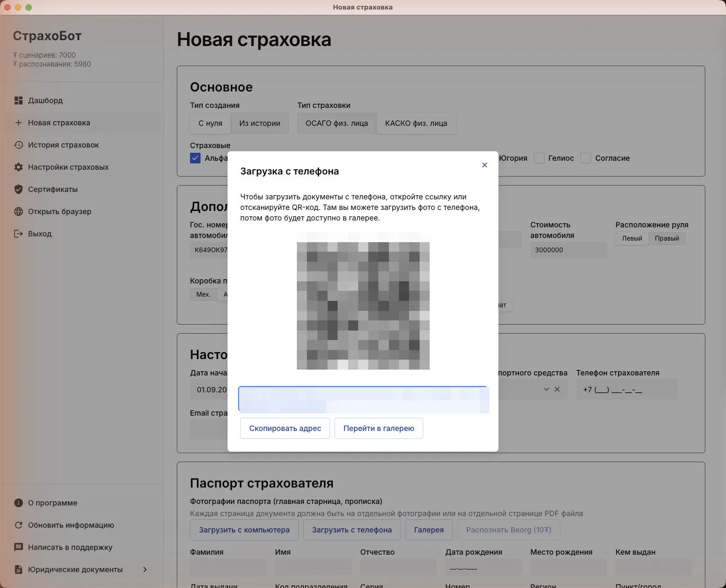726x588 pixels.
Task: Click Загрузить с компьютера button
Action: (x=244, y=530)
